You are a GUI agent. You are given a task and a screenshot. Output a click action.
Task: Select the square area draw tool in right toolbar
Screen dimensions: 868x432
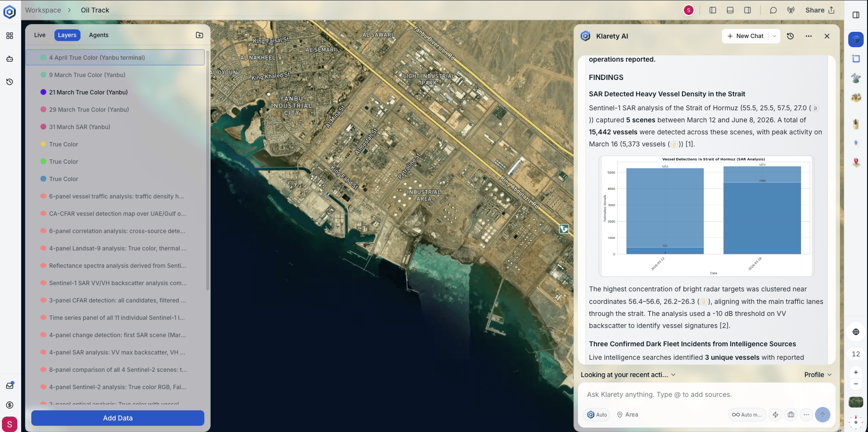click(x=856, y=59)
